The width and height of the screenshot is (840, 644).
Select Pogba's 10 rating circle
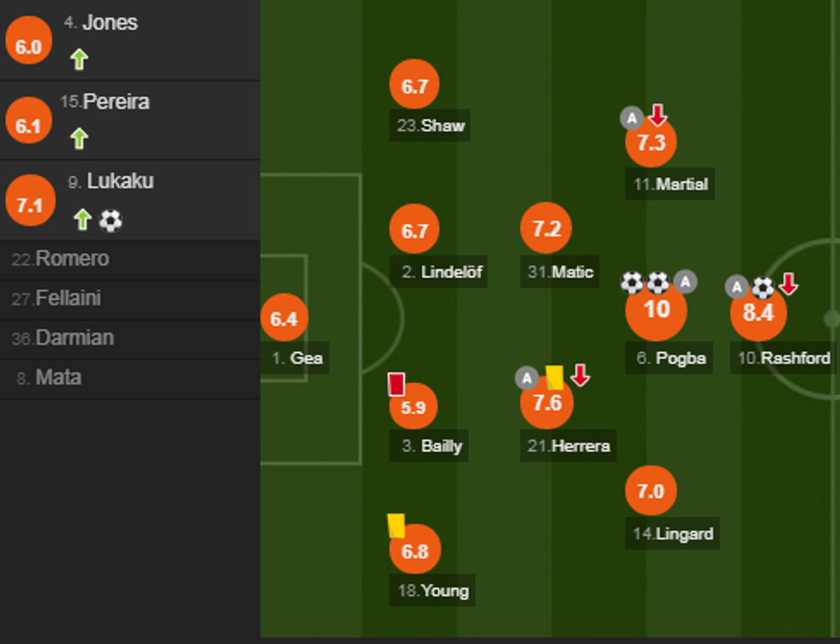pyautogui.click(x=656, y=310)
